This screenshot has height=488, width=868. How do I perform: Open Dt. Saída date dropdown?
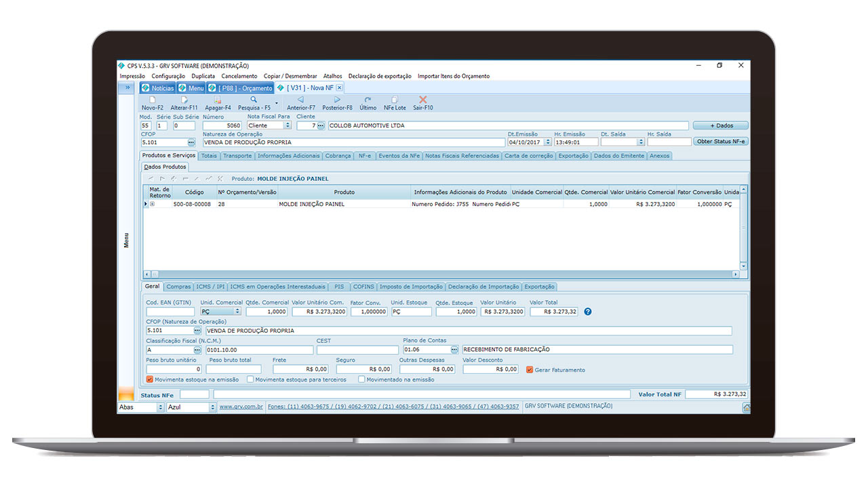point(641,142)
